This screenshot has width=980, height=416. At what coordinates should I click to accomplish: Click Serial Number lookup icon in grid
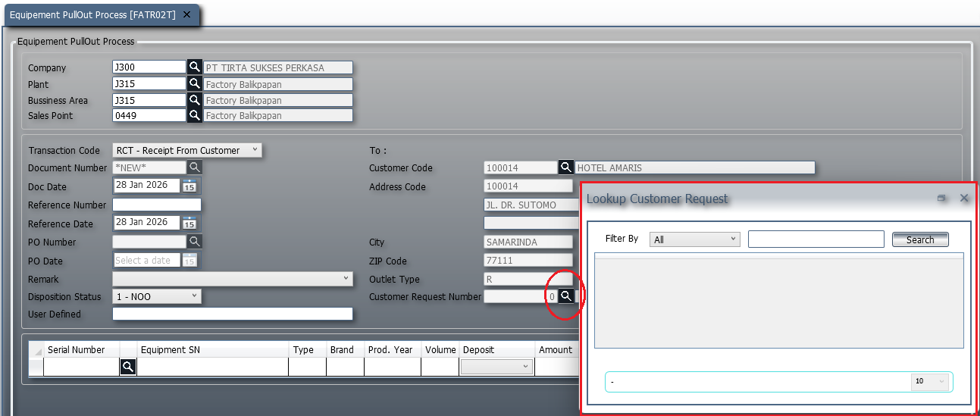click(128, 367)
